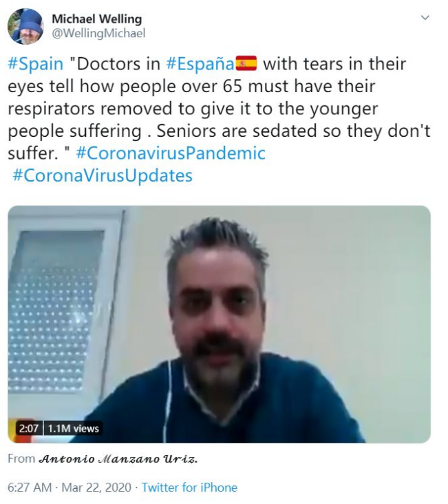Open the #España hashtag

(x=200, y=64)
